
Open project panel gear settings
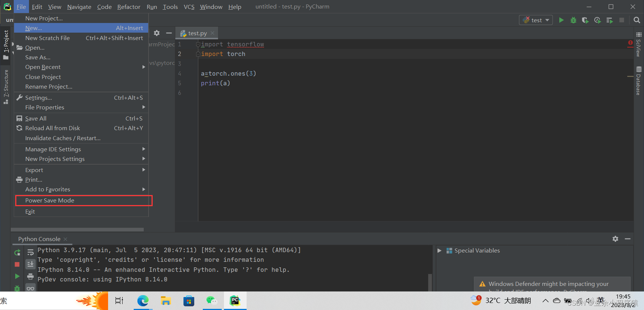coord(157,33)
